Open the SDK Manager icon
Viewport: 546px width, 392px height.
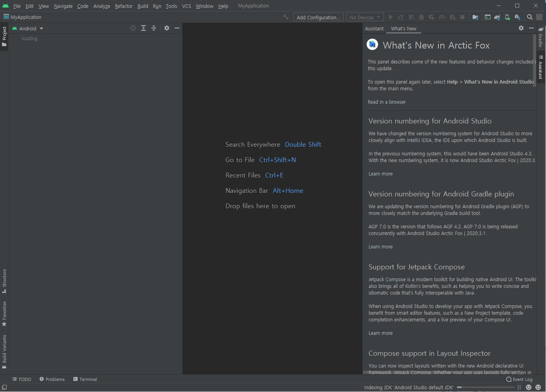pos(518,17)
